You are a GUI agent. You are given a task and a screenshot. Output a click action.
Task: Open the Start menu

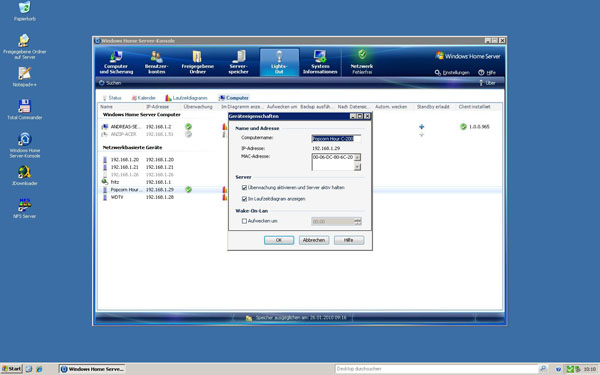coord(12,369)
